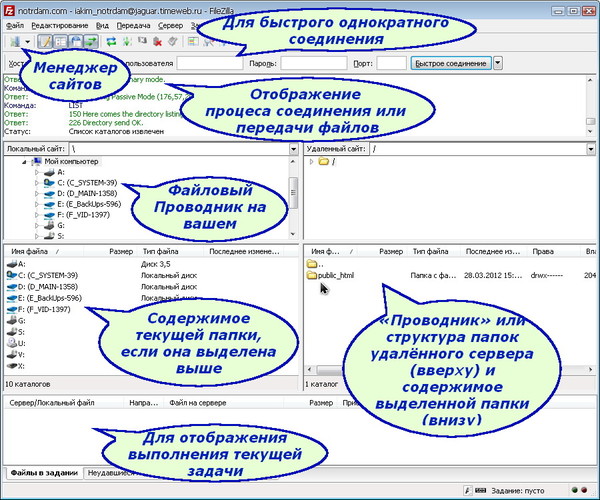600x500 pixels.
Task: Select remote root folder icon in tree
Action: [324, 161]
